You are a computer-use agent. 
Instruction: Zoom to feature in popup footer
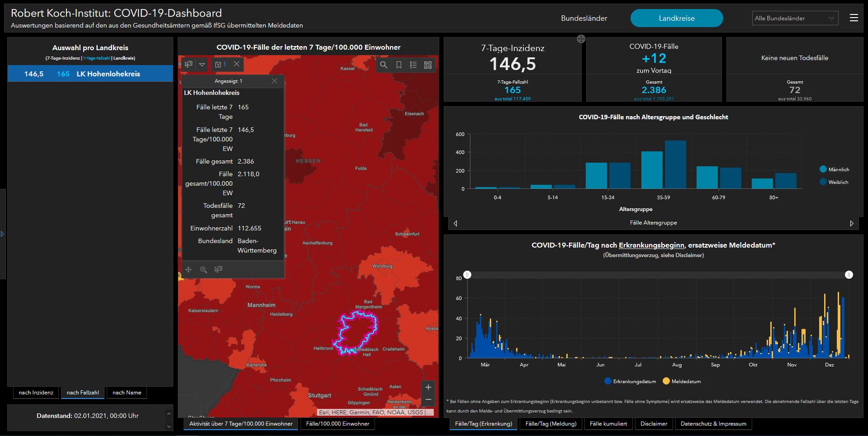coord(204,270)
